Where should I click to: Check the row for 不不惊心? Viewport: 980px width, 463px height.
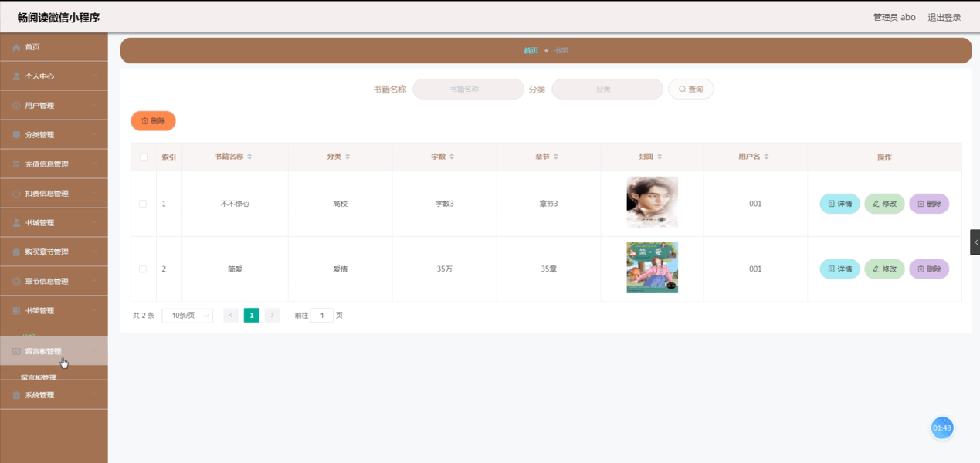pyautogui.click(x=143, y=204)
